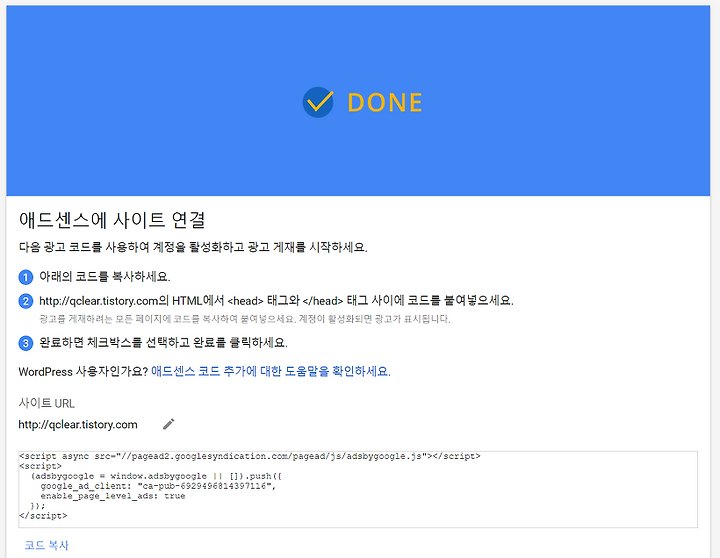Click the blue DONE checkmark icon
This screenshot has width=720, height=558.
click(x=318, y=102)
